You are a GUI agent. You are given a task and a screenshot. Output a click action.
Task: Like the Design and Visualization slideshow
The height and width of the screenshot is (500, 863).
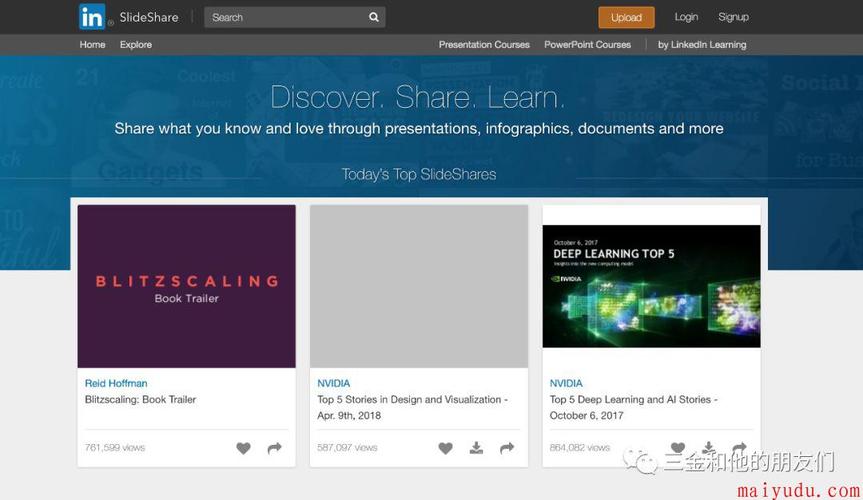tap(445, 448)
